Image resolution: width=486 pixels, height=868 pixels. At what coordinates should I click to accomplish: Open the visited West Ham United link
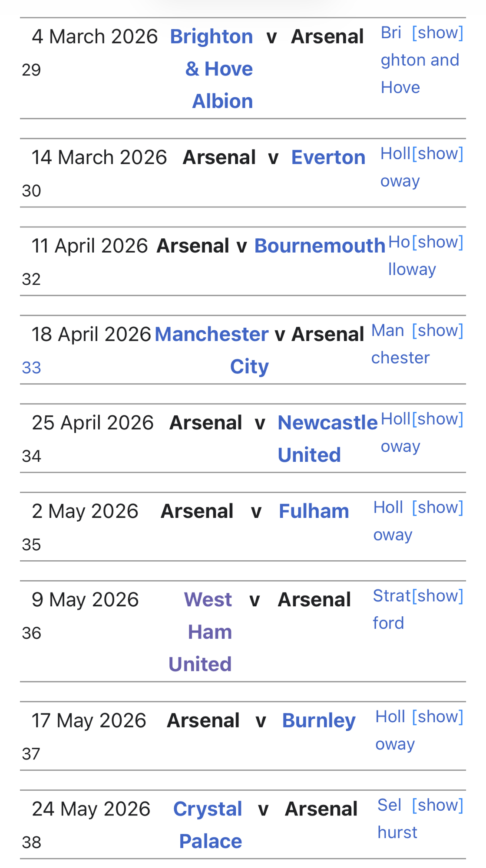tap(209, 632)
